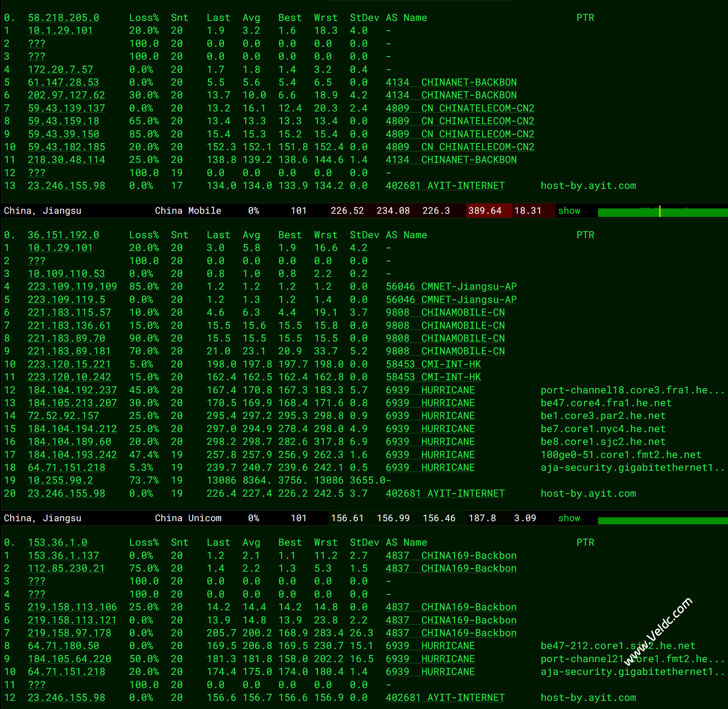Click IP address 184.104.192.237
The image size is (728, 709).
click(x=72, y=390)
